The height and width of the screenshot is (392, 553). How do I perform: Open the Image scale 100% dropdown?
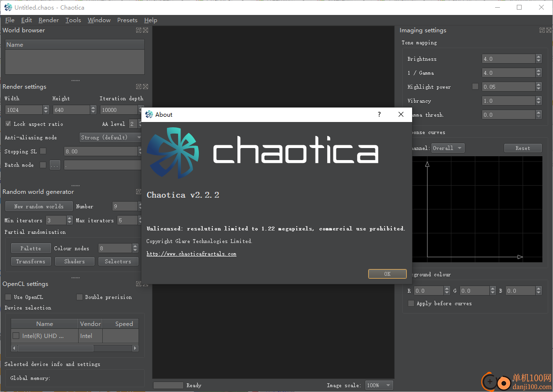(x=379, y=385)
